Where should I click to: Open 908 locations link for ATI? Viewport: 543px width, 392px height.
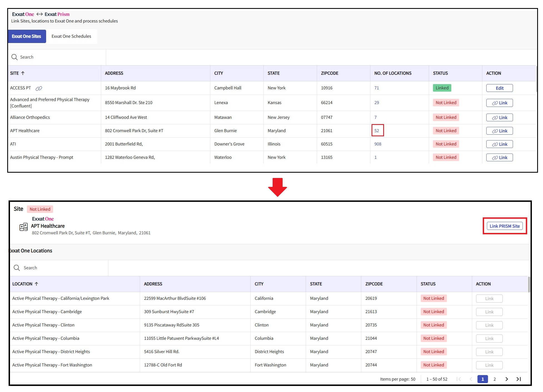pyautogui.click(x=378, y=144)
